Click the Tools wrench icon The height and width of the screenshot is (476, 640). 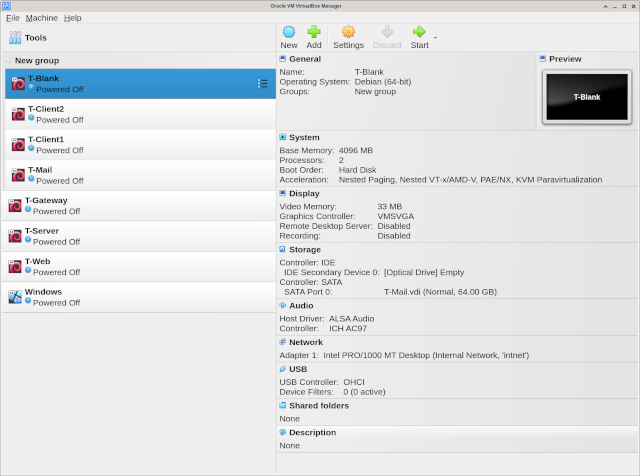pyautogui.click(x=15, y=38)
